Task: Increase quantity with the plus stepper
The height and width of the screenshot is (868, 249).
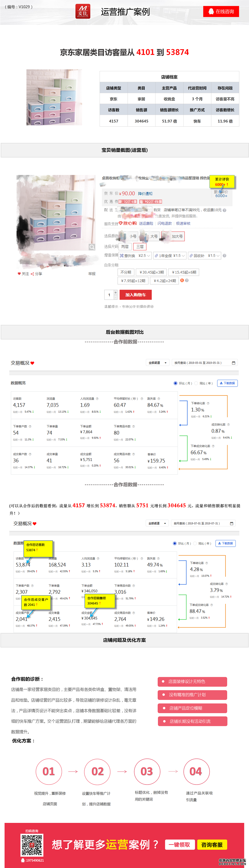Action: (x=116, y=293)
